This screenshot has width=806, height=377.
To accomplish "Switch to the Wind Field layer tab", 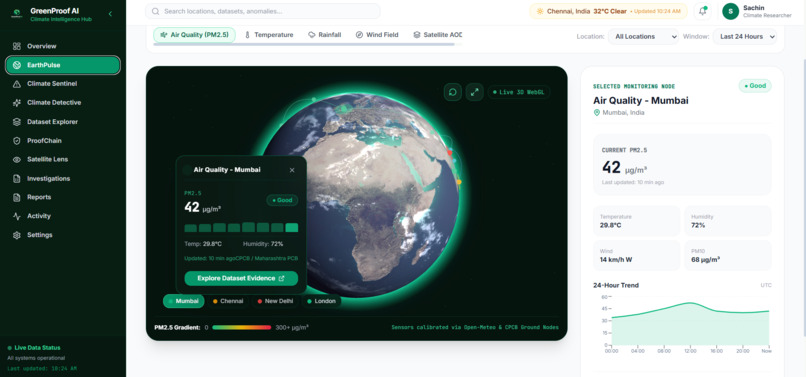I will tap(377, 35).
